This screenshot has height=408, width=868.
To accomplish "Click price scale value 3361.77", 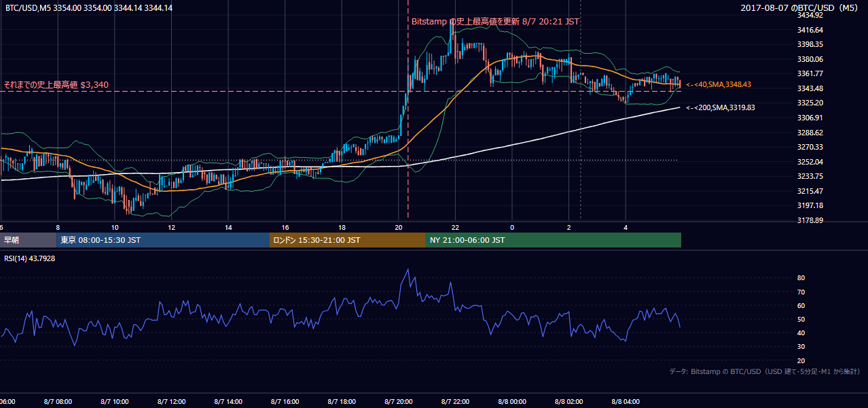I will pyautogui.click(x=810, y=73).
